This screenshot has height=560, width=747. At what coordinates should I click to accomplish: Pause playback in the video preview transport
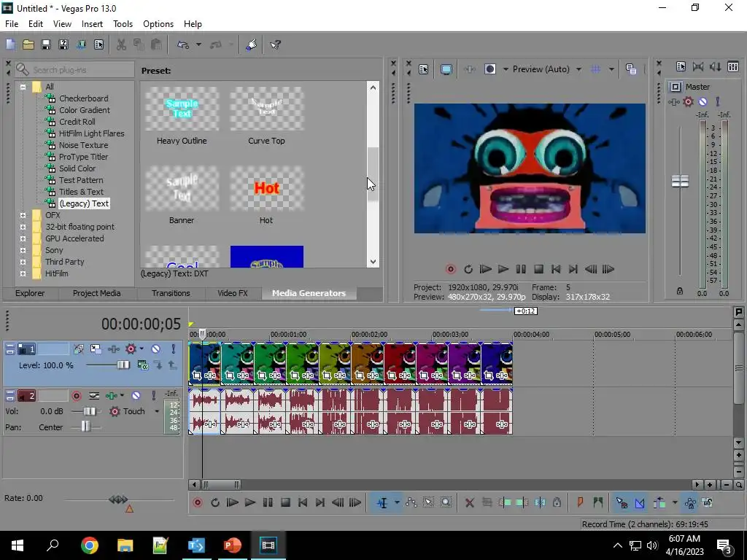(x=521, y=270)
